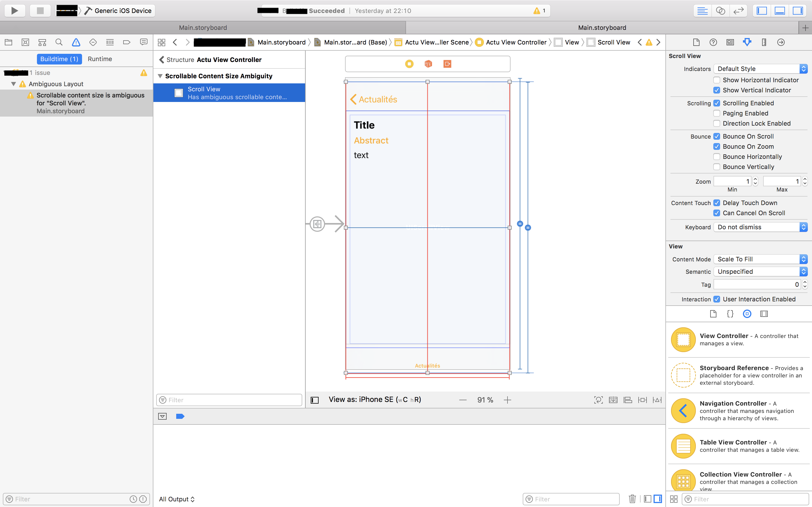This screenshot has width=812, height=507.
Task: Click the zoom in plus next to 91 %
Action: [x=507, y=400]
